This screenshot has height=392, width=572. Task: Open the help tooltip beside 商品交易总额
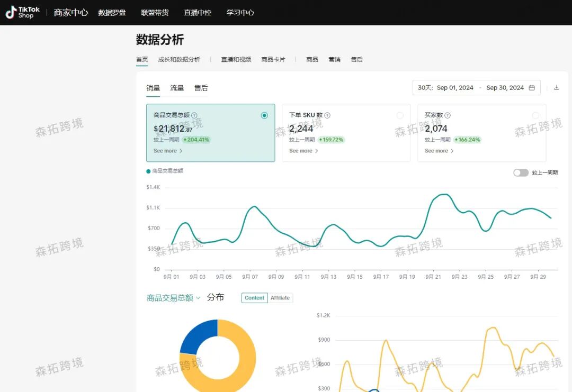pos(194,115)
